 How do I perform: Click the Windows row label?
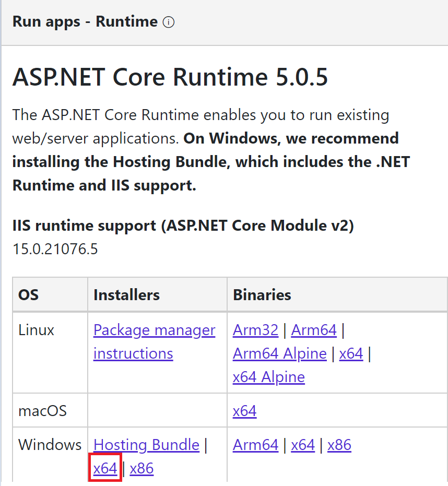pyautogui.click(x=50, y=445)
